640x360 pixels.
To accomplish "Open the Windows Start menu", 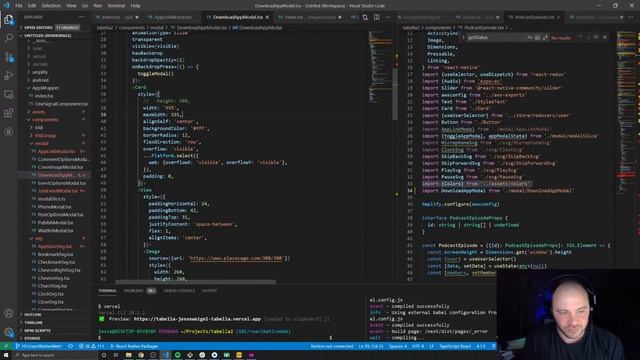I will coord(6,355).
